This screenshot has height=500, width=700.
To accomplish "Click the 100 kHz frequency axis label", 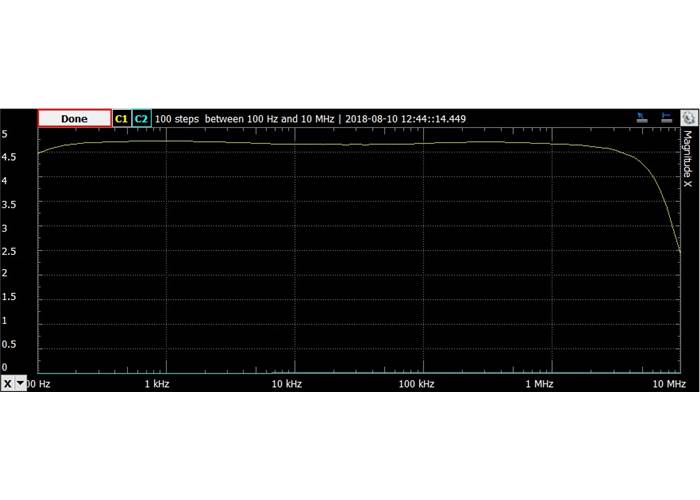I will point(416,384).
